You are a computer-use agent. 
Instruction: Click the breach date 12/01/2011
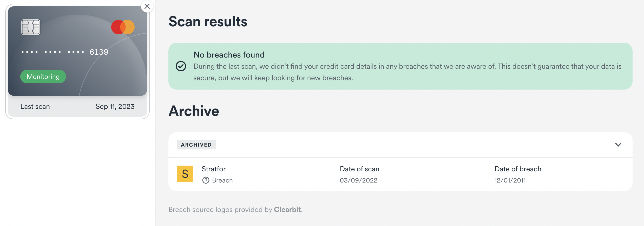click(510, 180)
